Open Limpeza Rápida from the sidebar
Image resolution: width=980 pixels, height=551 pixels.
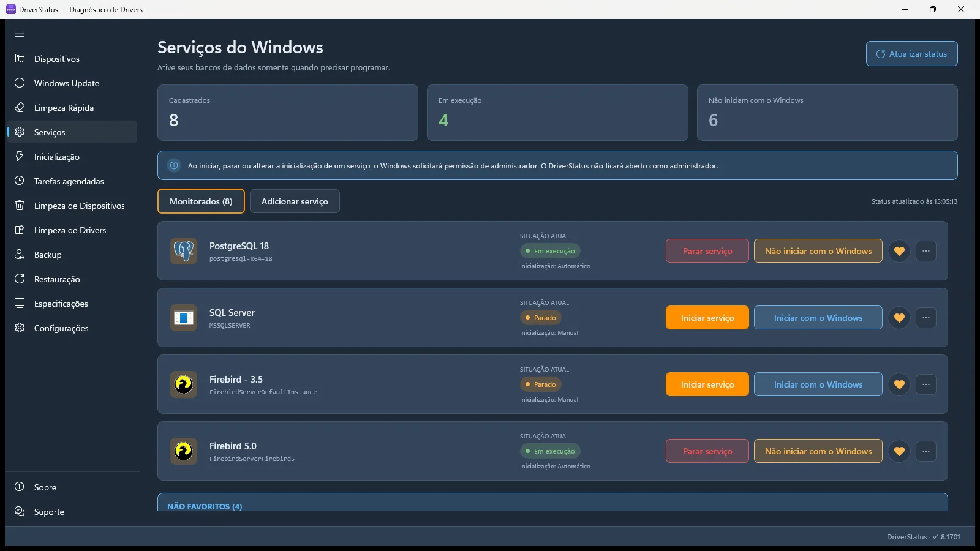point(72,108)
